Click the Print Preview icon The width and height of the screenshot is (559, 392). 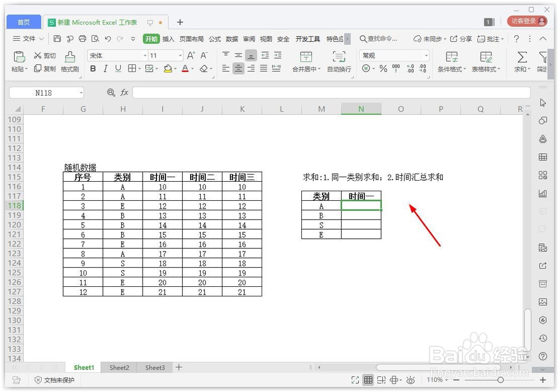tap(95, 39)
